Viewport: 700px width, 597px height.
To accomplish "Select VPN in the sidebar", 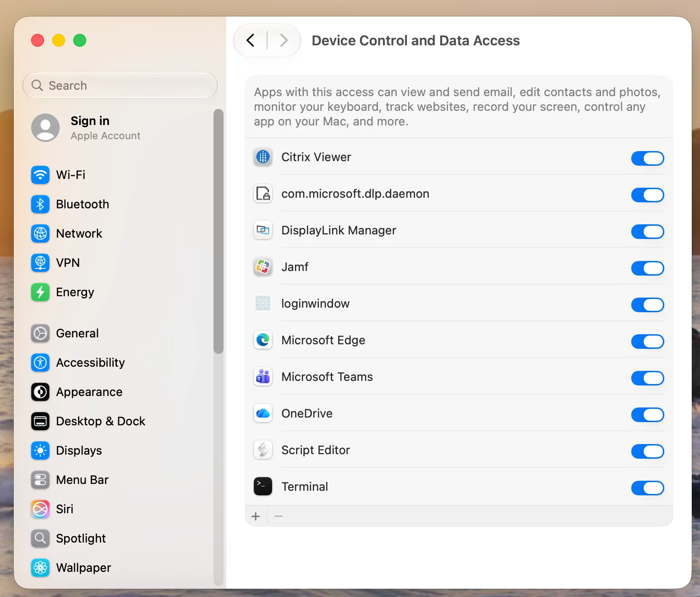I will tap(120, 263).
